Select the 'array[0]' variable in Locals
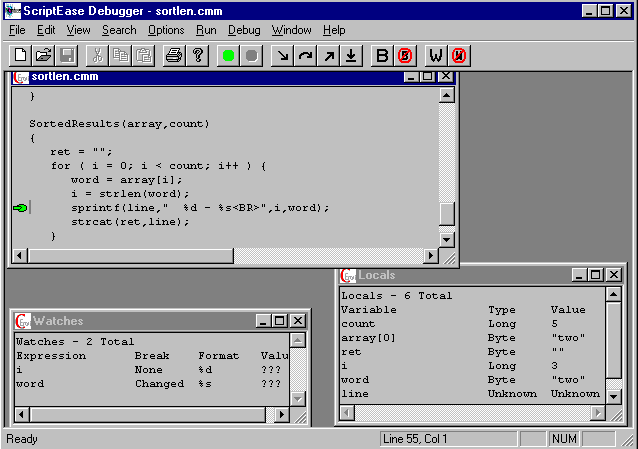 (473, 338)
